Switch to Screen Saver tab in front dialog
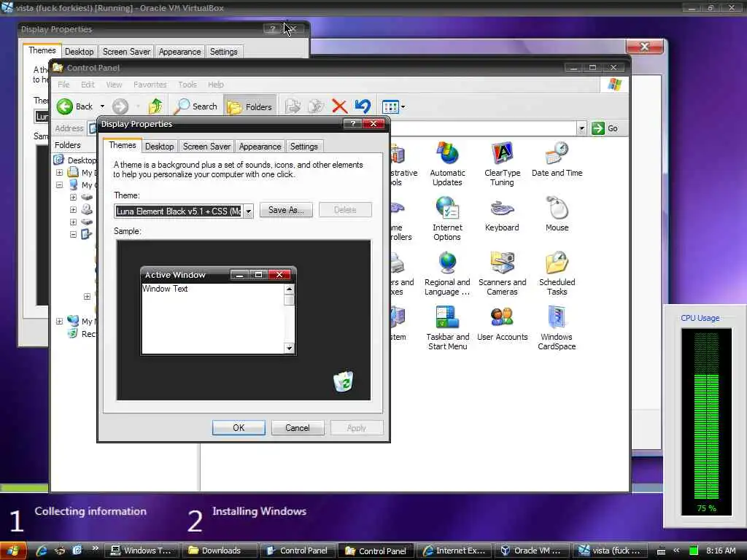The height and width of the screenshot is (560, 747). coord(206,146)
